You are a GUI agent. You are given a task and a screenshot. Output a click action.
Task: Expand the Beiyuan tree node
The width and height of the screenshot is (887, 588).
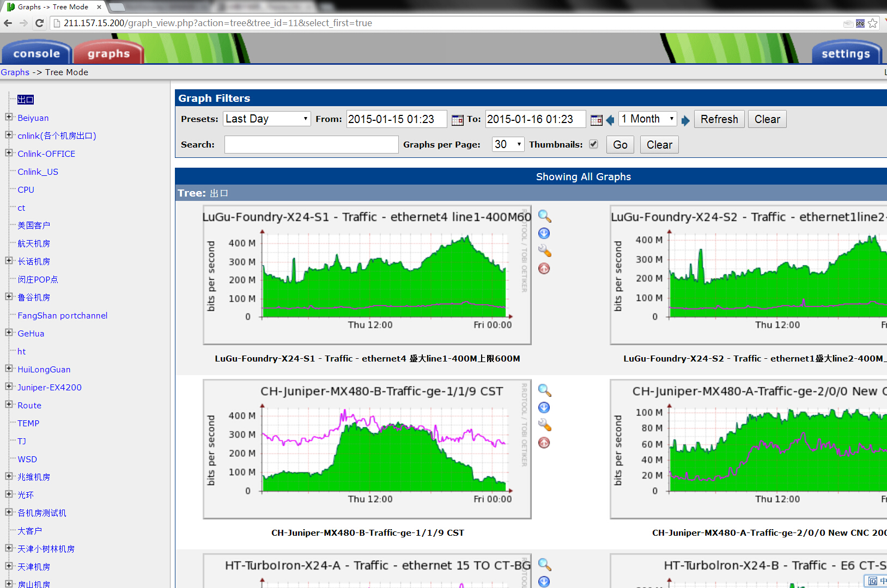coord(9,117)
